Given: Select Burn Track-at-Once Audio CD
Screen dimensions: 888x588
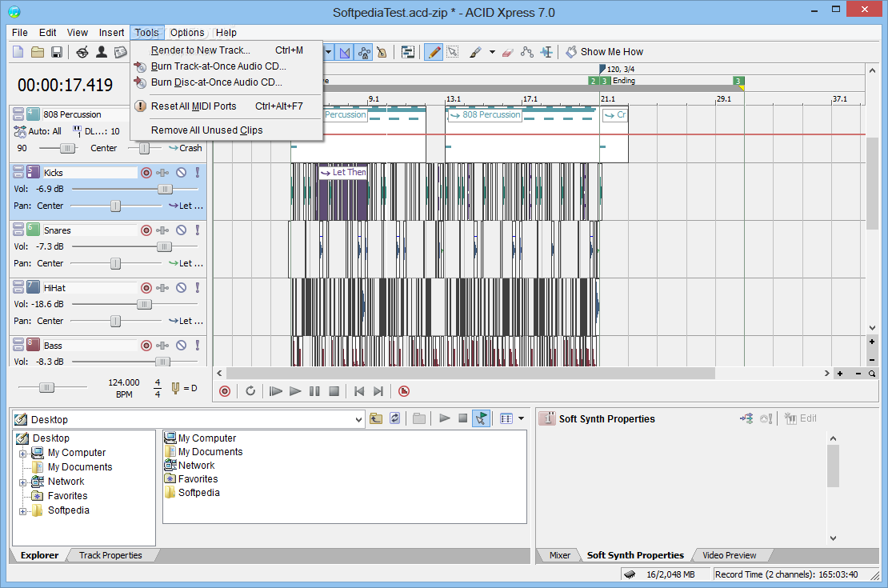Looking at the screenshot, I should (226, 66).
